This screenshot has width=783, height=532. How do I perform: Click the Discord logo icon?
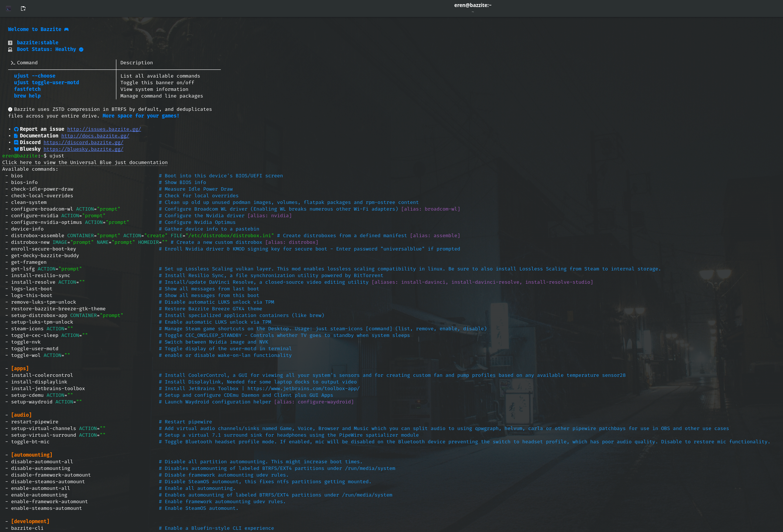click(x=16, y=143)
